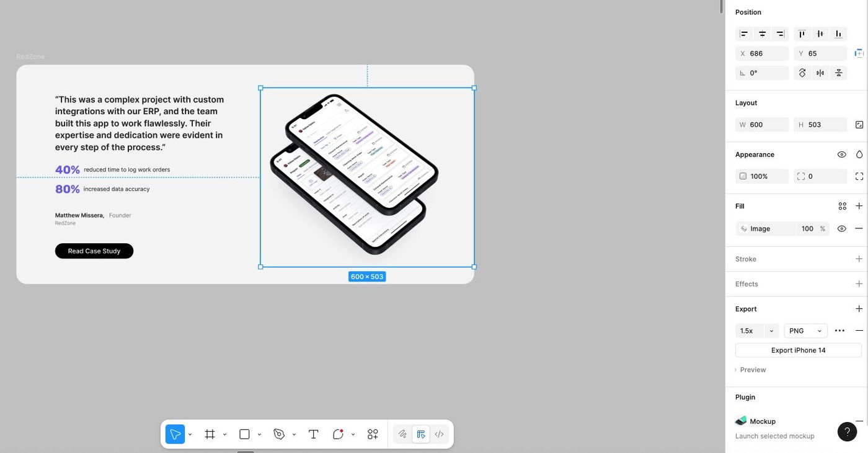The height and width of the screenshot is (453, 868).
Task: Open shape tools dropdown
Action: click(x=259, y=434)
